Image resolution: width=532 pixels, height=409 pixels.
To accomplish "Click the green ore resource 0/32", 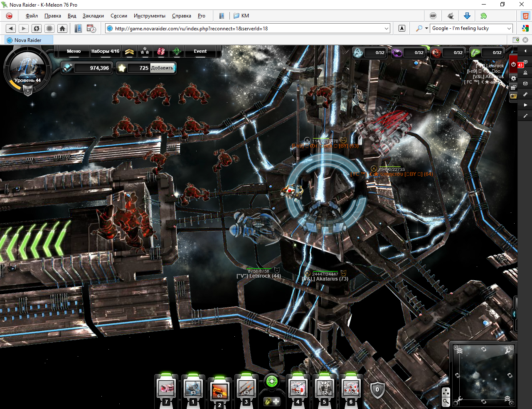I will (x=487, y=53).
